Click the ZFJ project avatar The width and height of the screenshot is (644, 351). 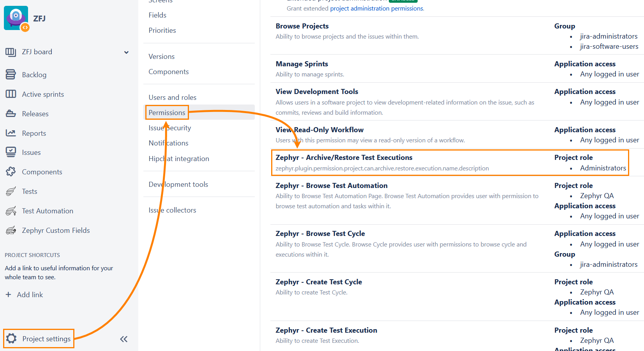pos(16,18)
